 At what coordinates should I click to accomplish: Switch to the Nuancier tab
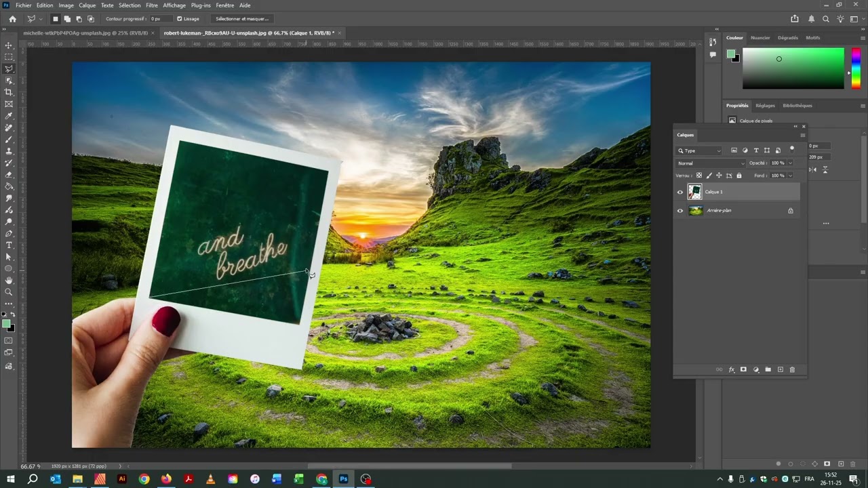[760, 38]
